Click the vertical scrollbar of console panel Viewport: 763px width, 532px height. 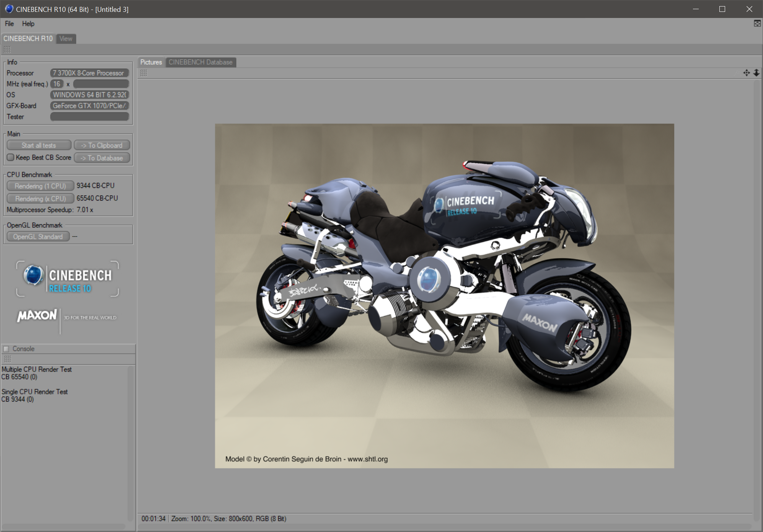pos(131,440)
